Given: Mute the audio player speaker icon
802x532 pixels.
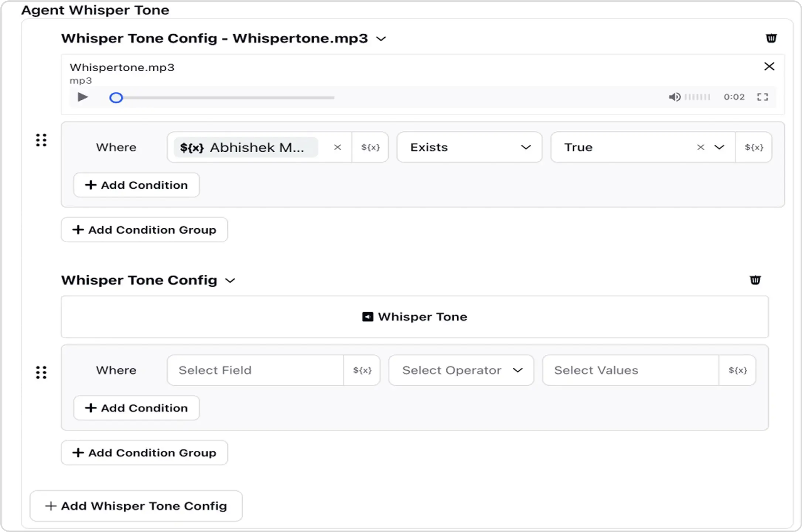Looking at the screenshot, I should tap(675, 97).
